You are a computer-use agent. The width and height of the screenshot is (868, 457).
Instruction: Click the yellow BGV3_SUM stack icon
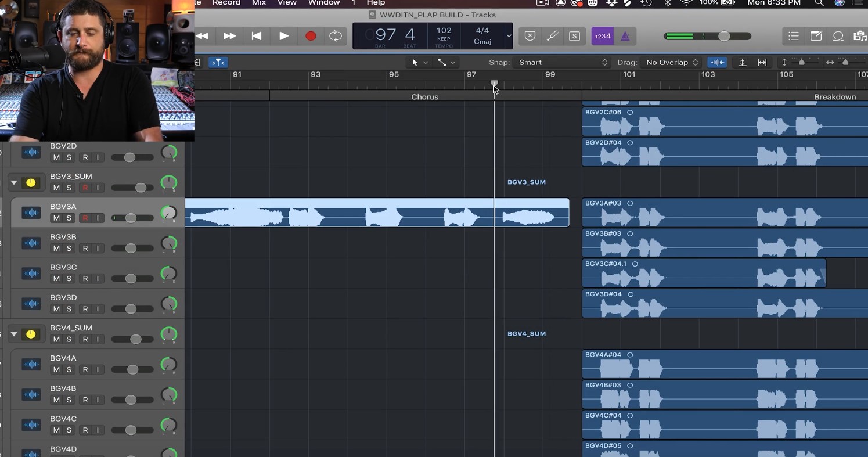click(x=31, y=182)
